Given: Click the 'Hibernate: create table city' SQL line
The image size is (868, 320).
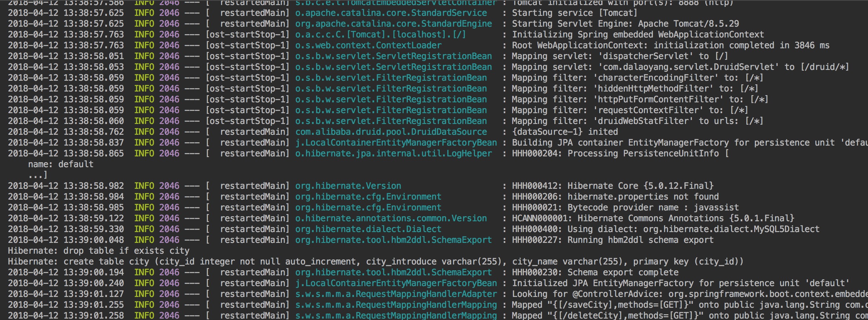Looking at the screenshot, I should (375, 262).
